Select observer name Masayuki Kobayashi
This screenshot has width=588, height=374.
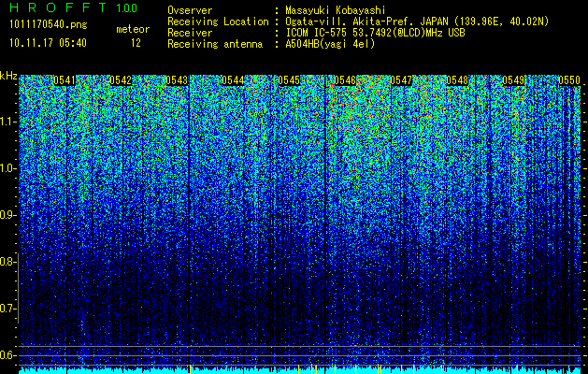coord(336,10)
